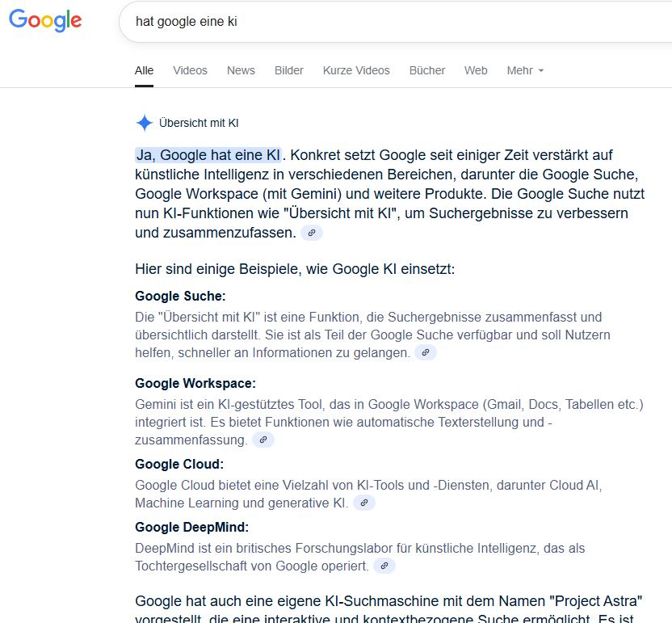Open source link icon in Google Workspace section
This screenshot has width=672, height=623.
click(x=263, y=440)
